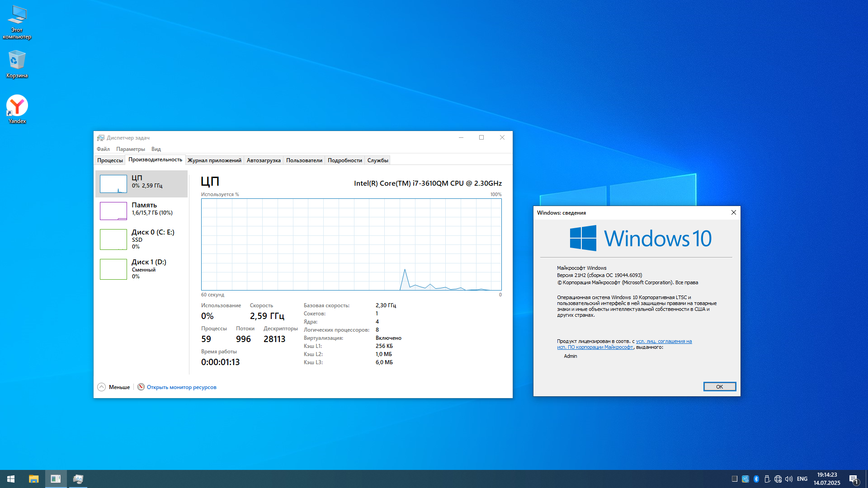The height and width of the screenshot is (488, 868).
Task: Click the ENG language indicator
Action: click(x=802, y=479)
